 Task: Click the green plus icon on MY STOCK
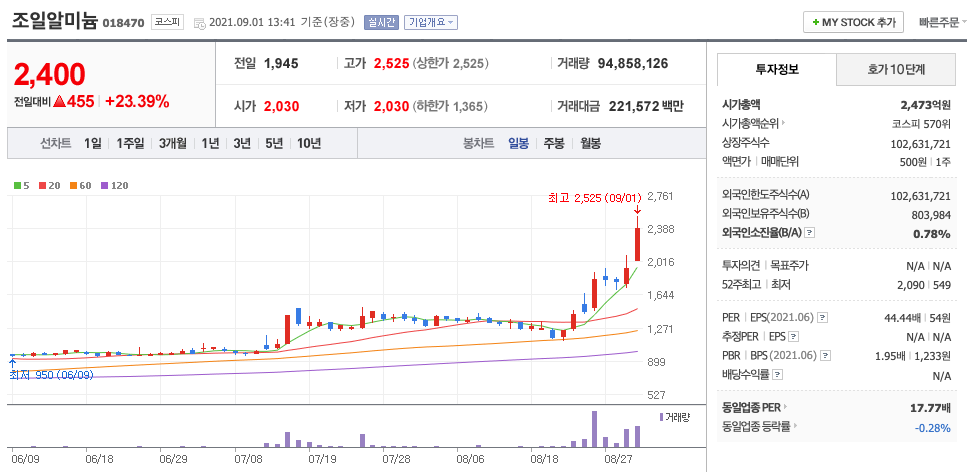815,23
